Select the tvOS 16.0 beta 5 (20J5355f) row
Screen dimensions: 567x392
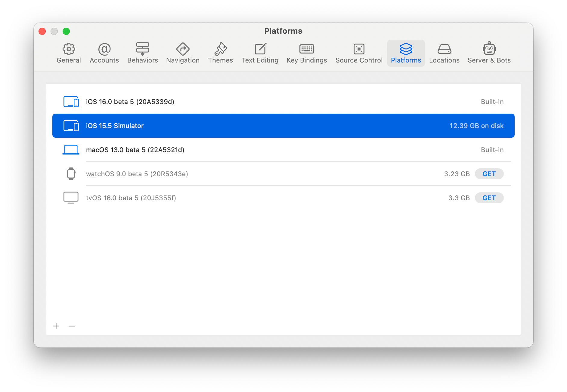click(283, 198)
